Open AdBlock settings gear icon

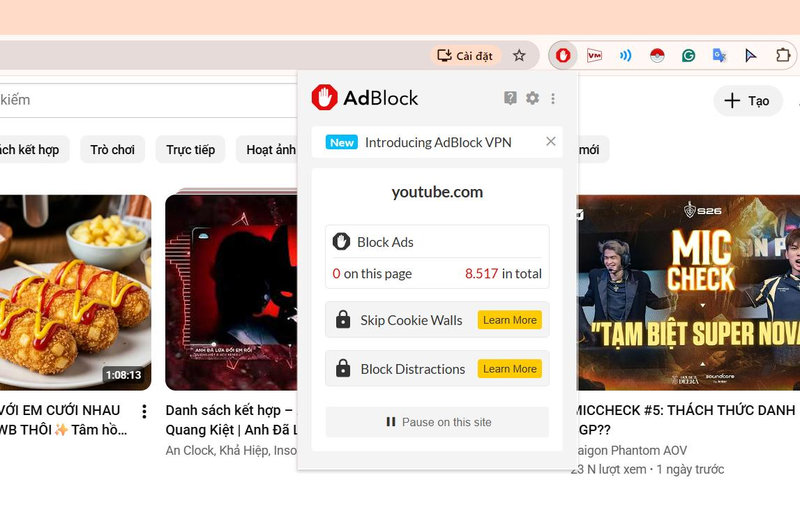532,98
